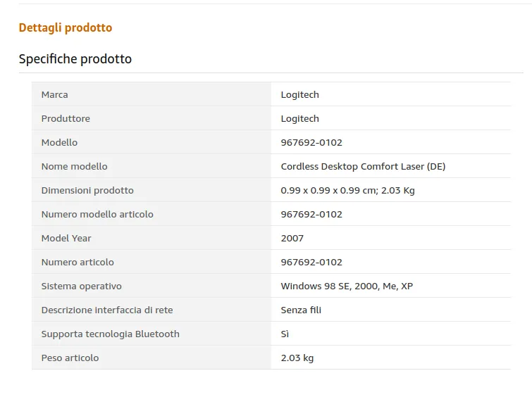
Task: Select the "Cordless Desktop Comfort Laser (DE)" value
Action: tap(363, 167)
